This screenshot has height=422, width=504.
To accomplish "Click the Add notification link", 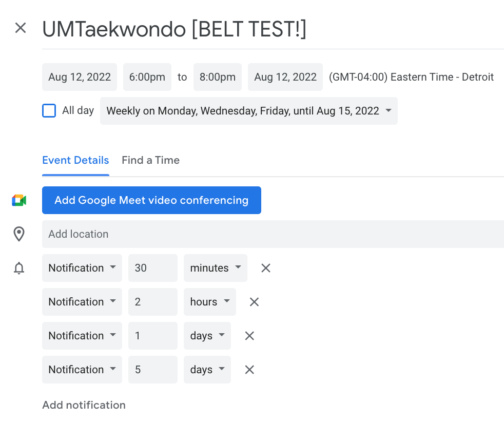I will (84, 405).
